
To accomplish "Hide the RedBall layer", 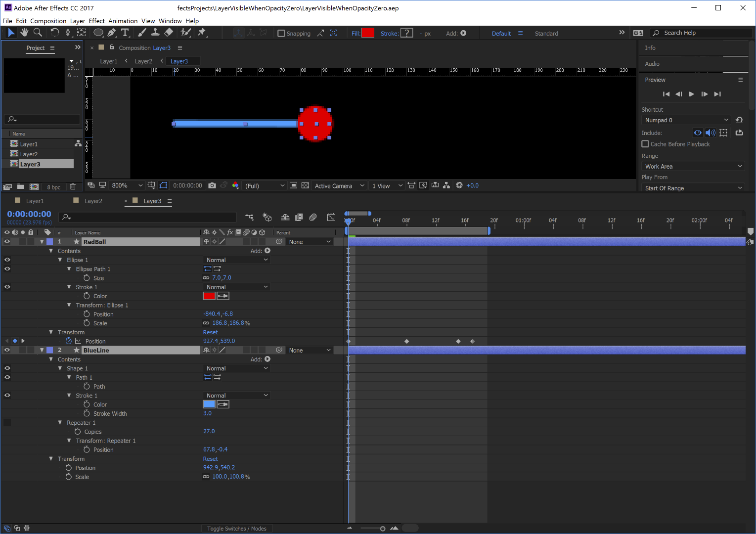I will pos(7,241).
